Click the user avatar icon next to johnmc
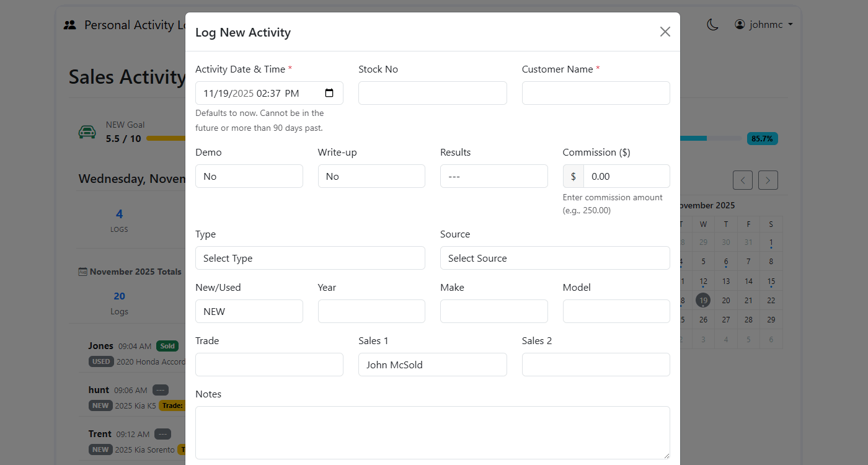868x465 pixels. click(739, 24)
